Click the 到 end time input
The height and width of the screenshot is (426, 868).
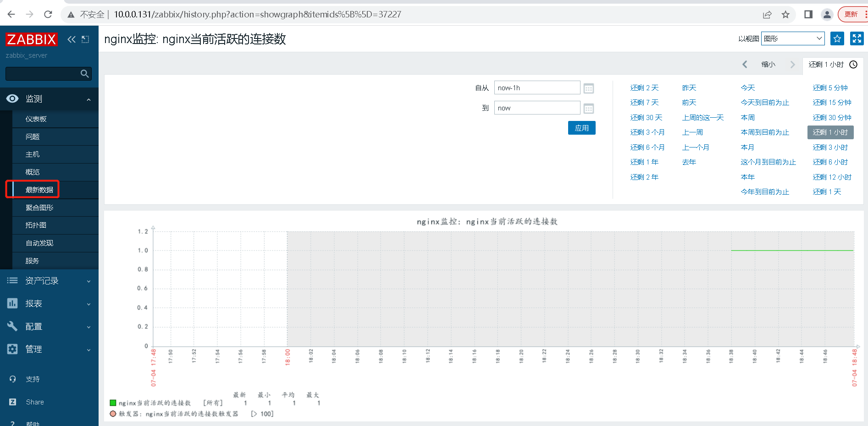[537, 108]
